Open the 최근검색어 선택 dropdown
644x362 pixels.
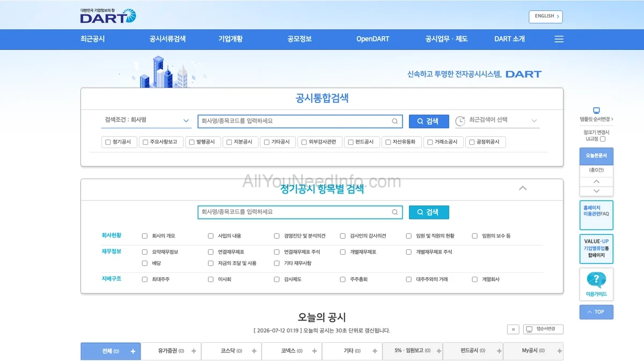coord(497,121)
